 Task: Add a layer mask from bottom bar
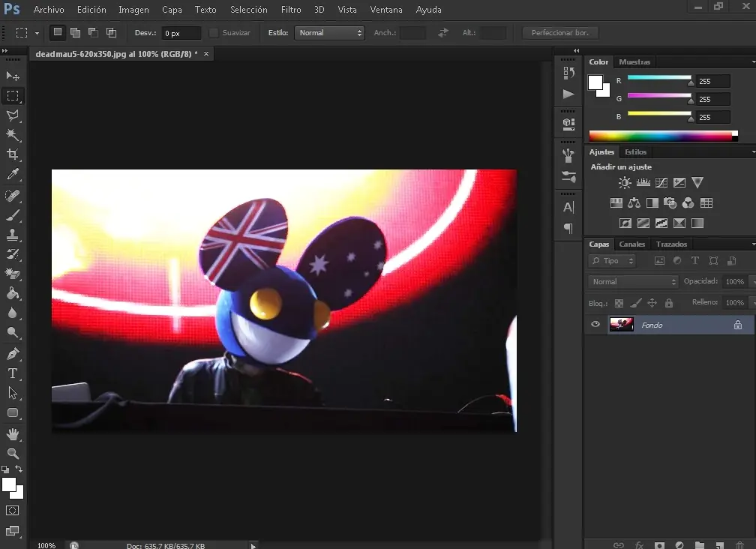tap(659, 545)
